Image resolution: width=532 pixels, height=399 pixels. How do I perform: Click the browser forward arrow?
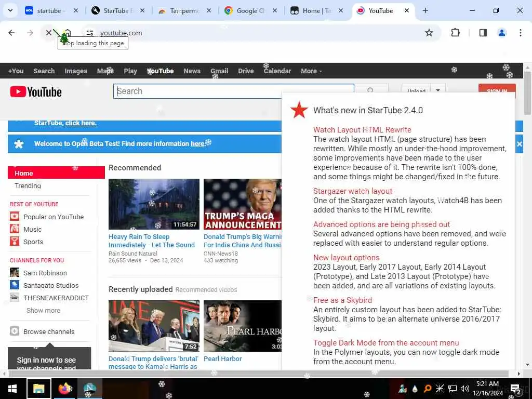point(30,33)
